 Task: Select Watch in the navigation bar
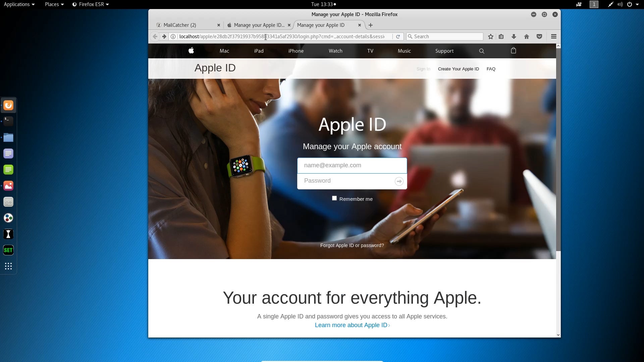tap(335, 51)
